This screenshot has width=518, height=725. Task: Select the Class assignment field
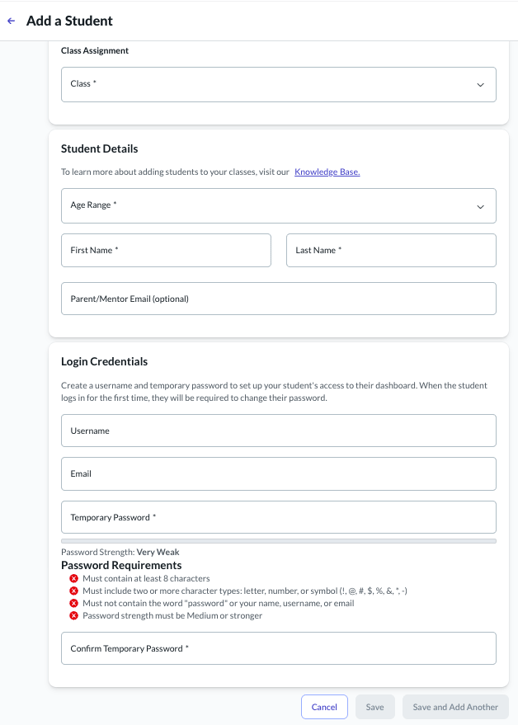278,85
